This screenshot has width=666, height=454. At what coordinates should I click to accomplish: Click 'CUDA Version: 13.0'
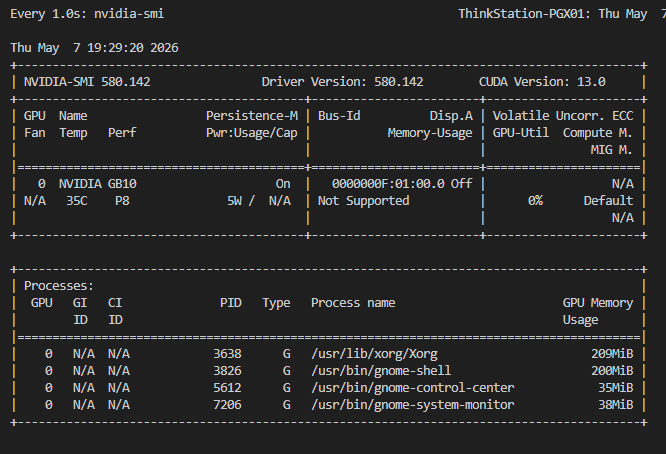pyautogui.click(x=542, y=82)
